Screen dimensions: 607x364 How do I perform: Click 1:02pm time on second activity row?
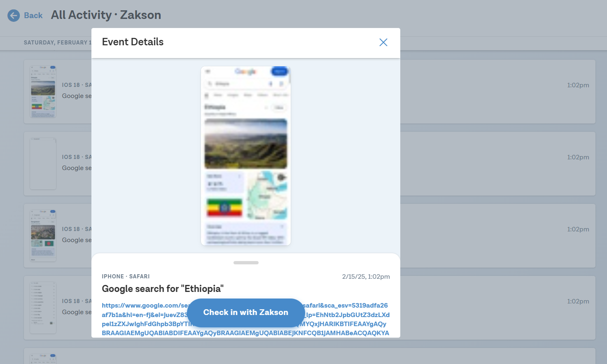[x=578, y=157]
